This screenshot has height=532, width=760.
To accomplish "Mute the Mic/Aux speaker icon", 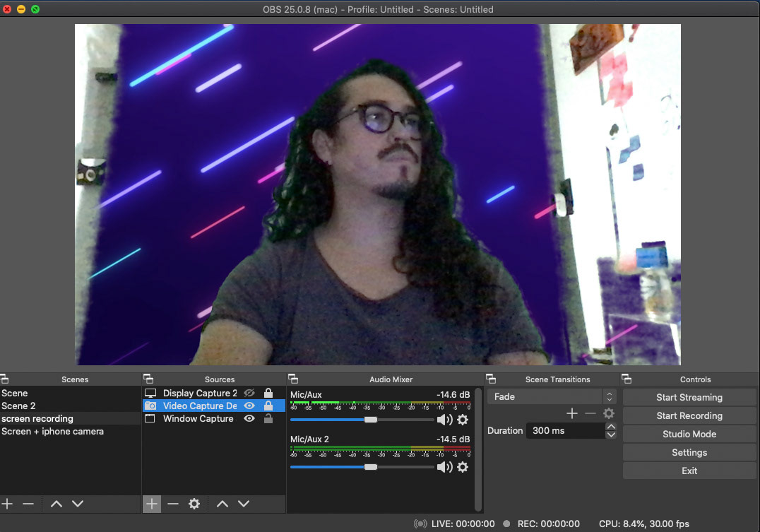I will [444, 420].
